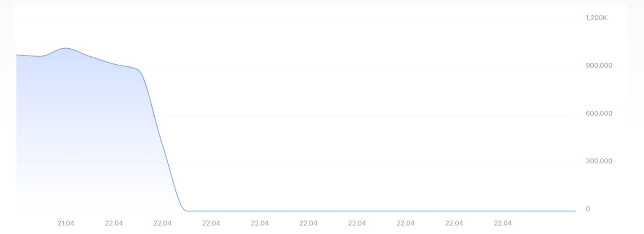Screen dimensions: 644x234
Task: Click the eighth 22.04 date label
Action: (454, 223)
